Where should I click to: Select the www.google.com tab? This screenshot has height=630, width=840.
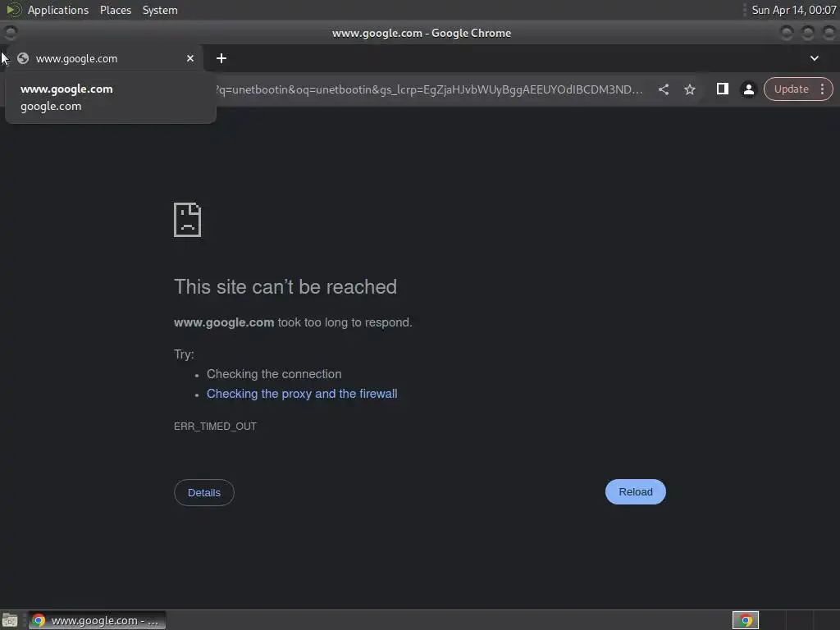[x=105, y=58]
